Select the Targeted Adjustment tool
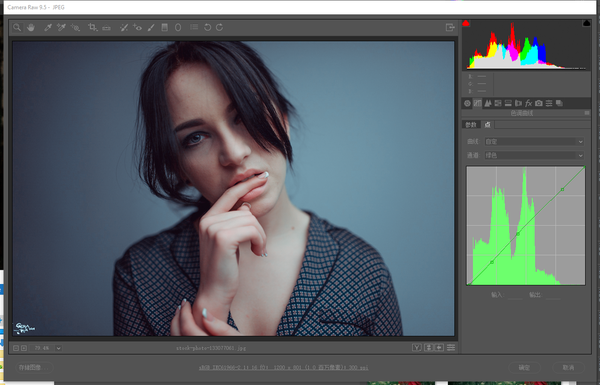This screenshot has width=600, height=385. click(x=75, y=27)
